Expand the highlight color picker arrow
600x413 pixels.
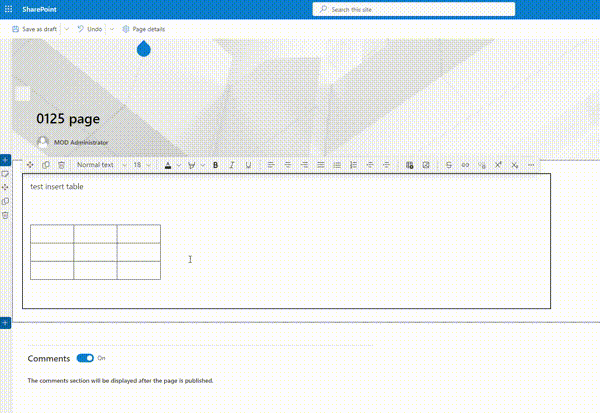coord(203,165)
